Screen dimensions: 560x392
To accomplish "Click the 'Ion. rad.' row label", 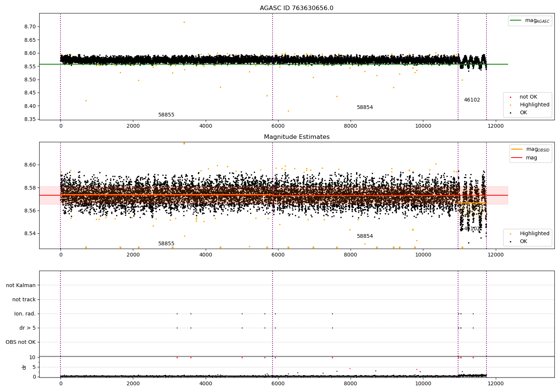I will [x=25, y=314].
